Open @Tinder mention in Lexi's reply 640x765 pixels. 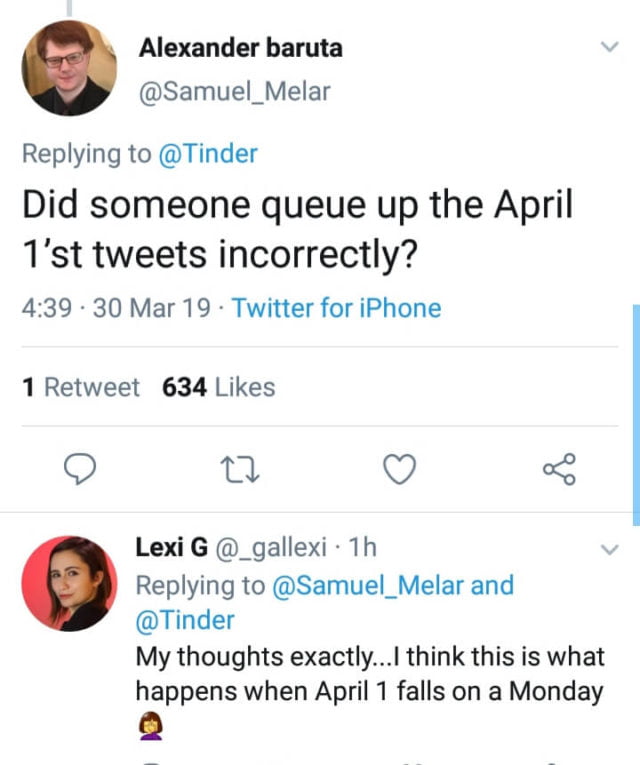pos(185,620)
